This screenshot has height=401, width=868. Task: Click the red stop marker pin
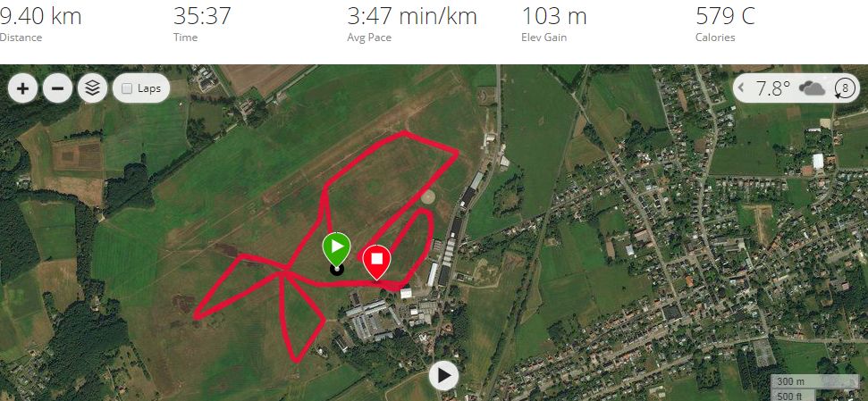pyautogui.click(x=377, y=261)
